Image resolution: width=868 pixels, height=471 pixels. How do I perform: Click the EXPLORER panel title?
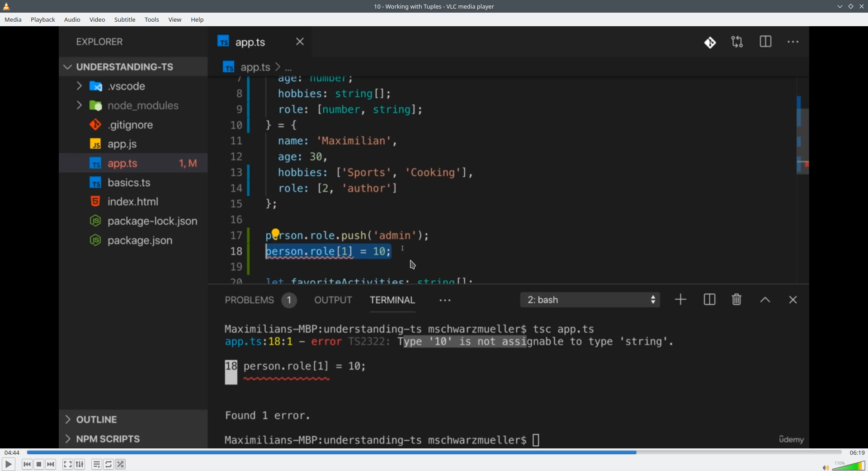point(99,42)
